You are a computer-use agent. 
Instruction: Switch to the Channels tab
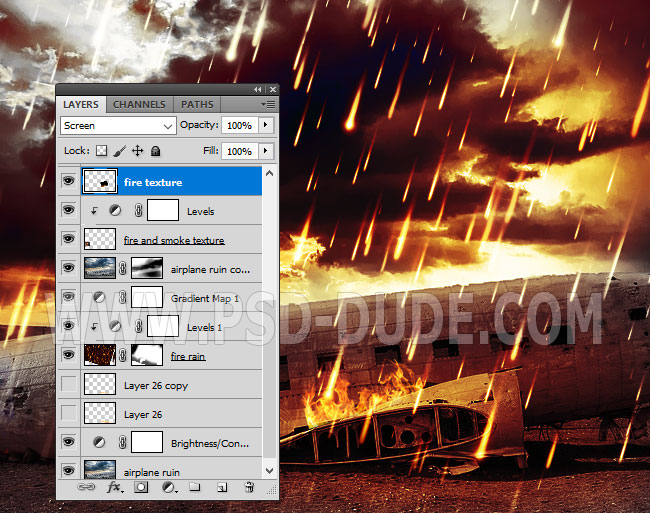139,104
